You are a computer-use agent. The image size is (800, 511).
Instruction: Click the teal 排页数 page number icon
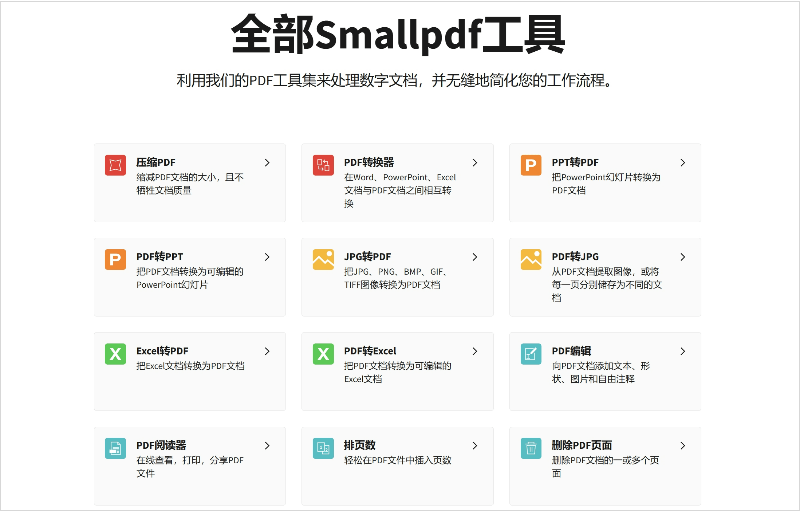click(x=323, y=448)
